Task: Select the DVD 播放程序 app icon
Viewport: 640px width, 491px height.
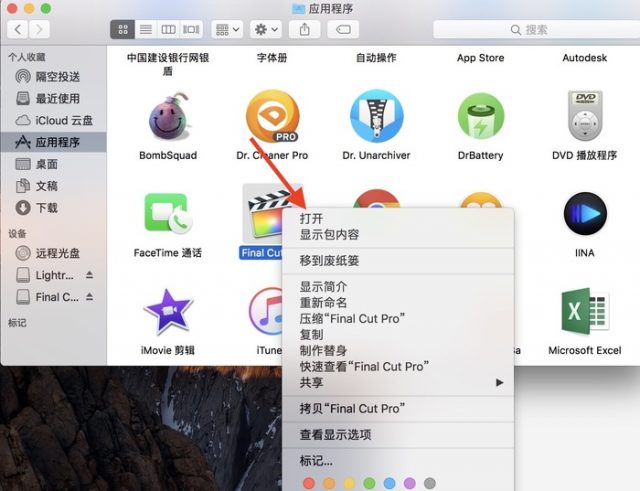Action: click(585, 116)
